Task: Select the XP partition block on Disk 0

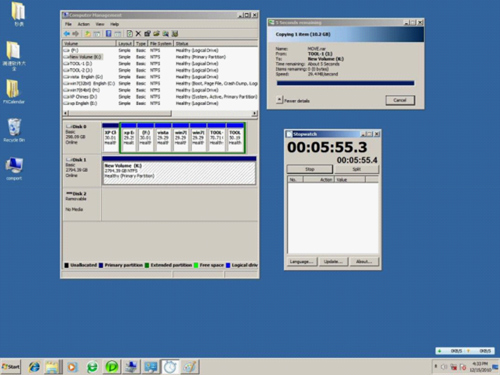Action: [110, 138]
